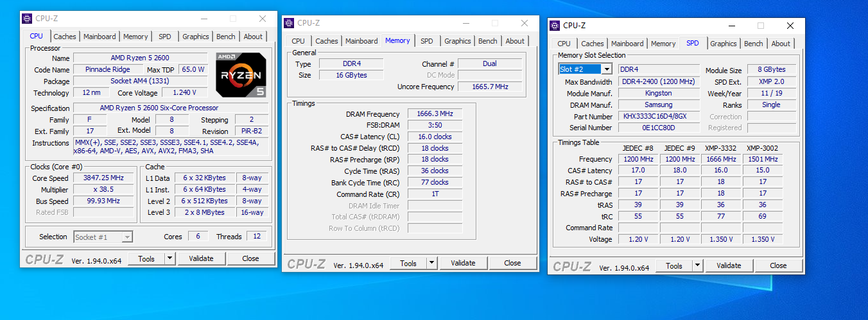Close the middle CPU-Z window via title bar X
The image size is (868, 320).
[525, 23]
